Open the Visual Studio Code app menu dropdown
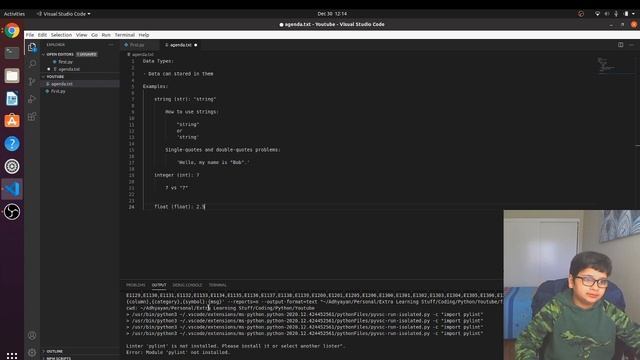This screenshot has width=640, height=360. pyautogui.click(x=64, y=14)
